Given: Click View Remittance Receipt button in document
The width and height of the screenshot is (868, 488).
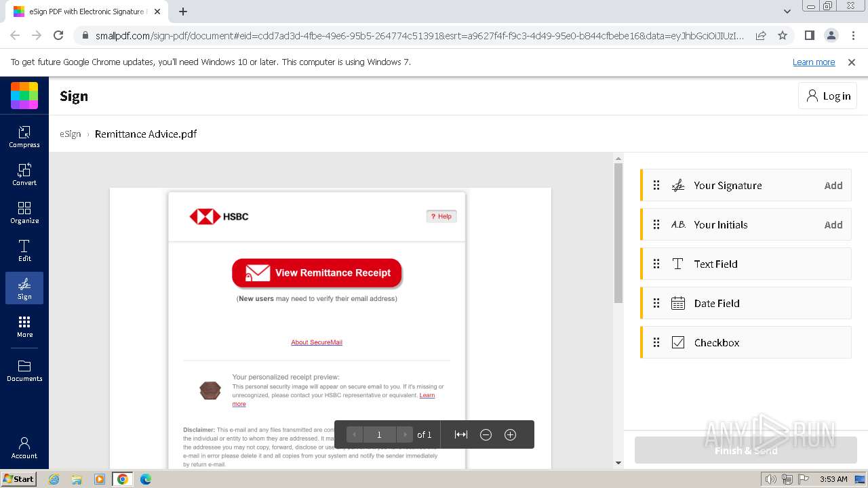Looking at the screenshot, I should (317, 272).
